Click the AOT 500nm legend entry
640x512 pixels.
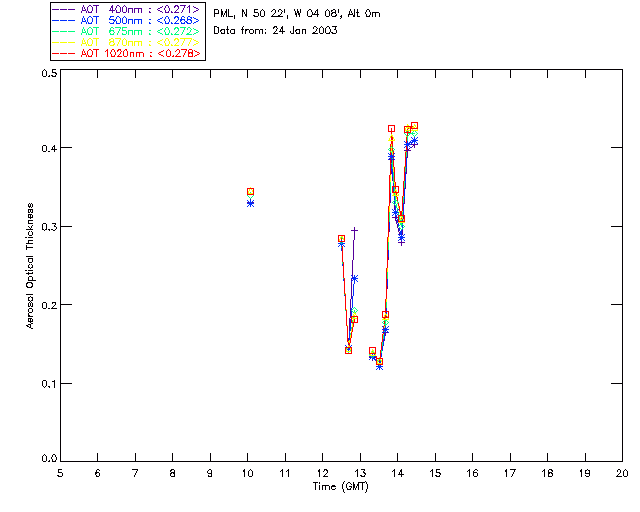point(126,20)
